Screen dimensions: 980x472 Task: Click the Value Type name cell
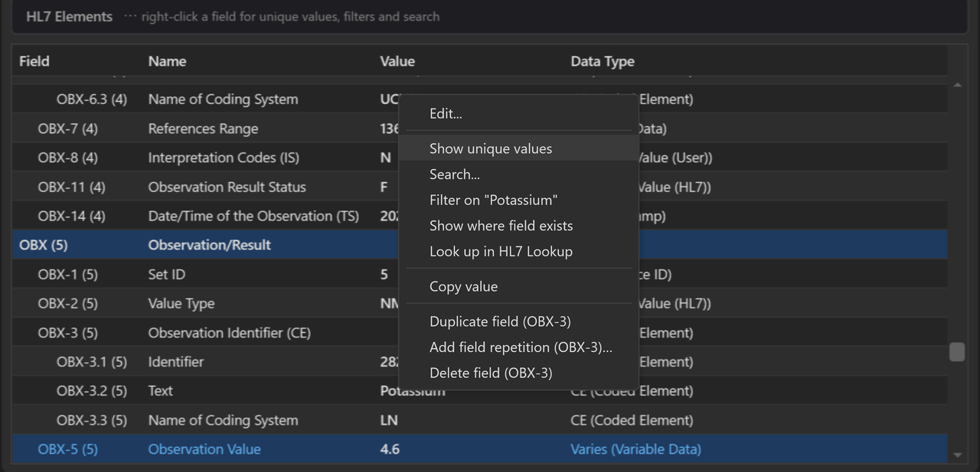(x=181, y=303)
